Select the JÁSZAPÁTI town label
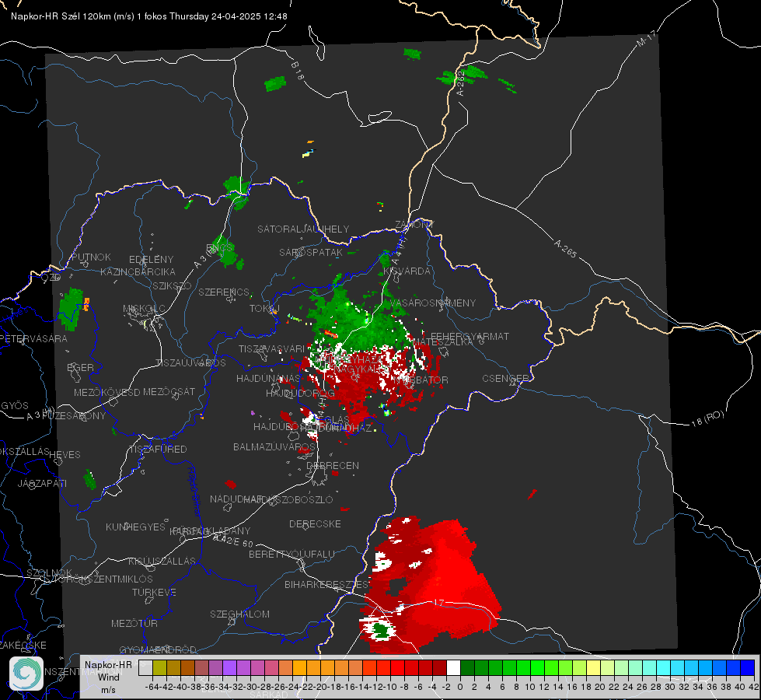This screenshot has width=761, height=700. [42, 483]
